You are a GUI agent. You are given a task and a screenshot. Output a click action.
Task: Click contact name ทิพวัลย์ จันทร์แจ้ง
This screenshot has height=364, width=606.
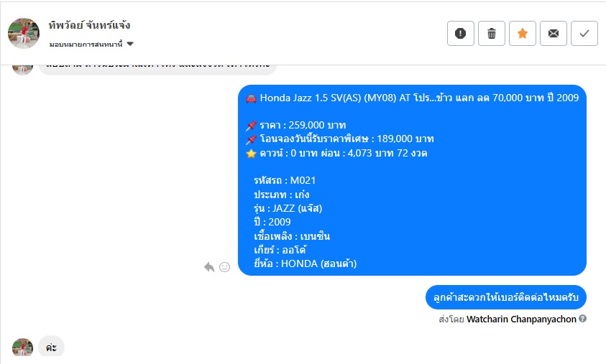tap(89, 25)
